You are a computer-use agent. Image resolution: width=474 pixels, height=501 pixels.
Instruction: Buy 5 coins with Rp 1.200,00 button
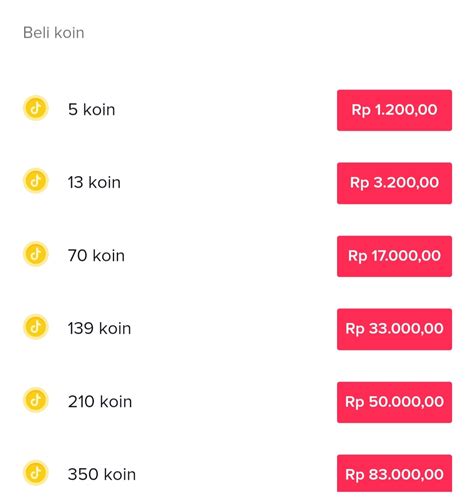pos(394,110)
